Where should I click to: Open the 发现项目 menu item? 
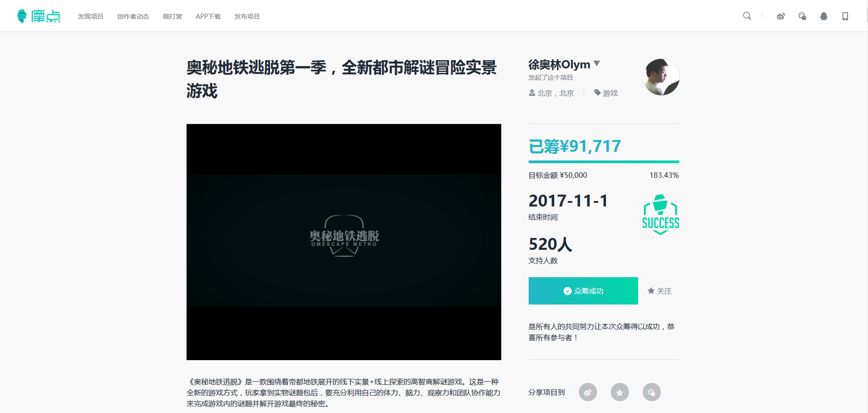(x=90, y=16)
